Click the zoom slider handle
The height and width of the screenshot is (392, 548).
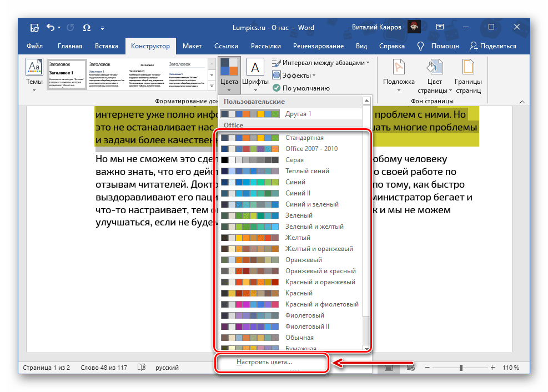click(461, 368)
